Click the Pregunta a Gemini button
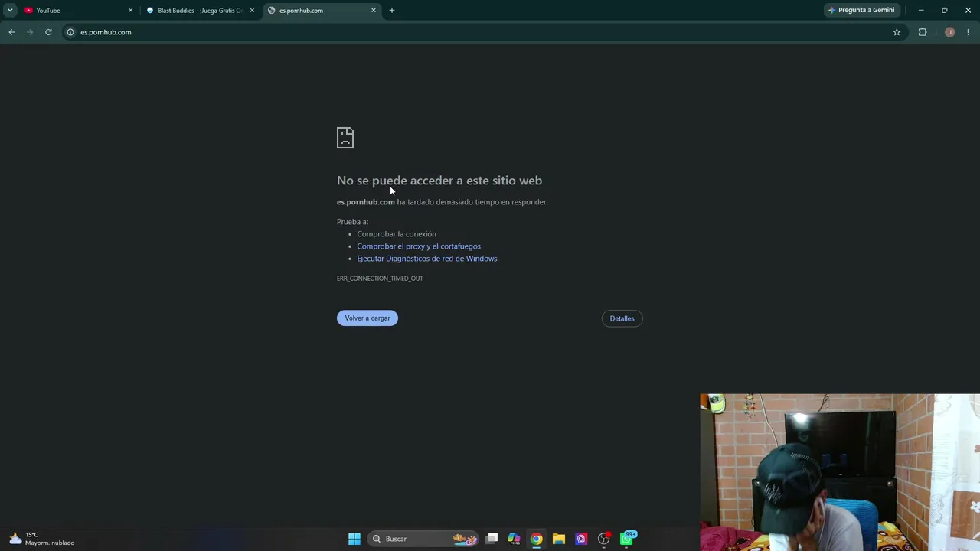 (861, 10)
